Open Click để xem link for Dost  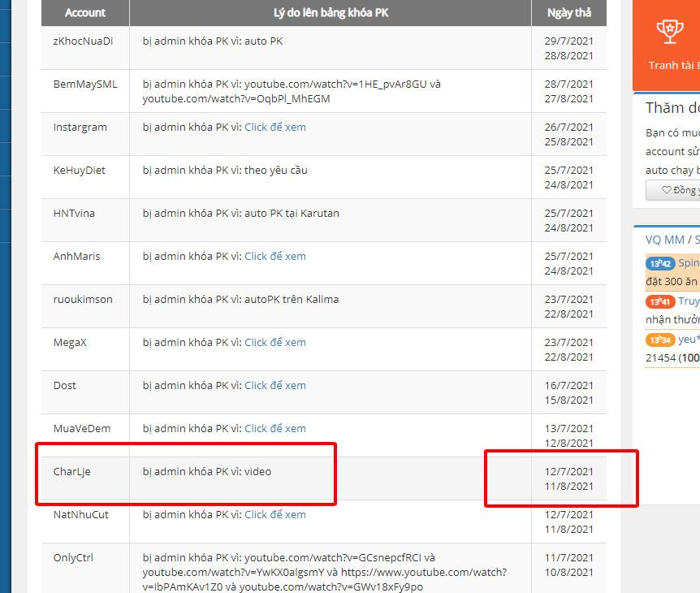pyautogui.click(x=275, y=386)
